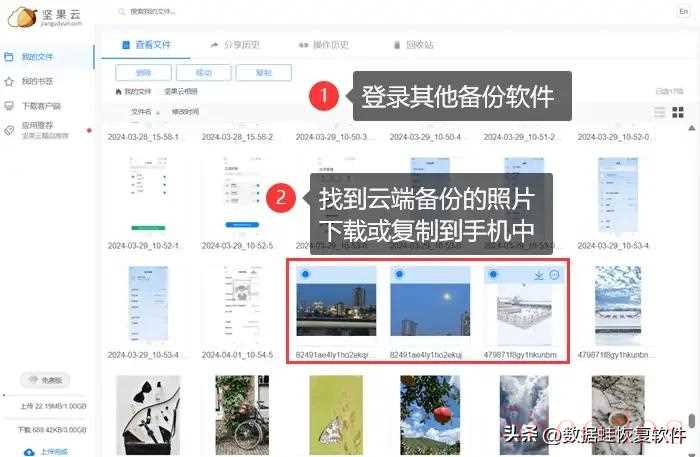Download the selected 479871f8 image

pyautogui.click(x=539, y=275)
